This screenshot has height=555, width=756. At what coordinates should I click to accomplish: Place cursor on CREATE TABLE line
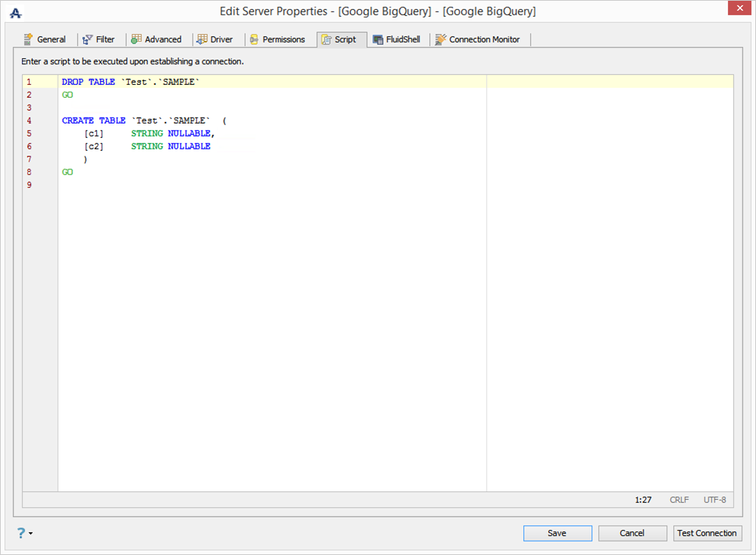144,121
